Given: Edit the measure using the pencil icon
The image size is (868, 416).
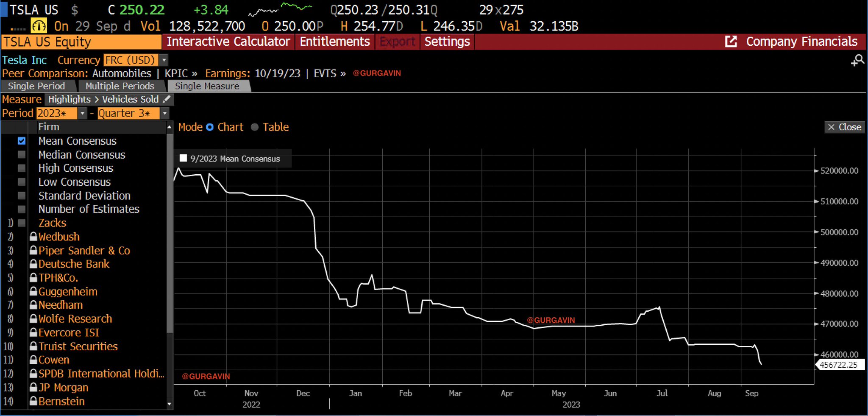Looking at the screenshot, I should click(x=167, y=99).
